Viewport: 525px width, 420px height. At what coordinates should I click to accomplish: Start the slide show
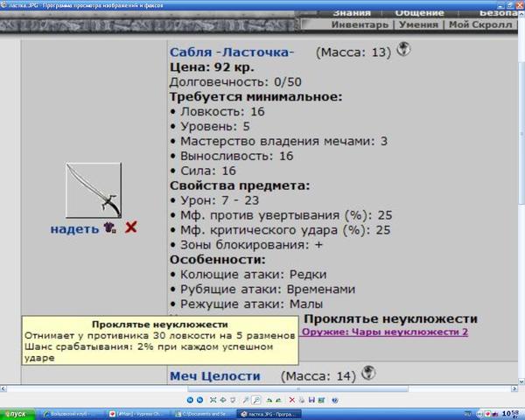[233, 400]
